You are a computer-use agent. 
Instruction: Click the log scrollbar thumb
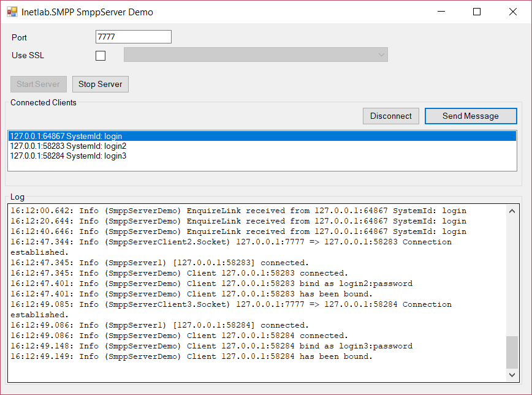tap(512, 352)
